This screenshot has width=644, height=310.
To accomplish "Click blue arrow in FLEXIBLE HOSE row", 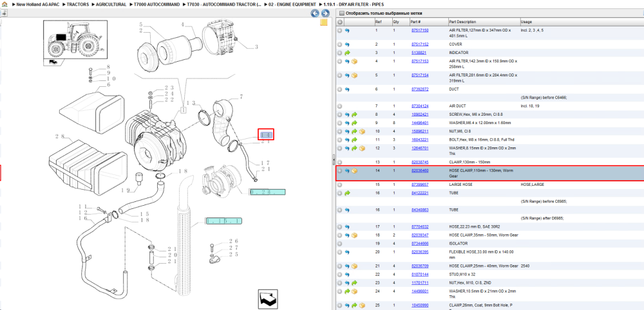I will [347, 252].
